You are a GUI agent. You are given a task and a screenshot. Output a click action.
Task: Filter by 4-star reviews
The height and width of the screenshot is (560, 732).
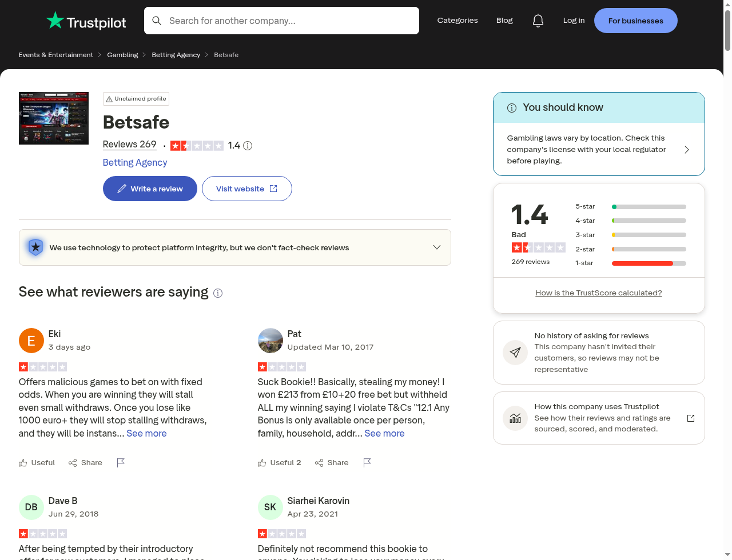[631, 221]
